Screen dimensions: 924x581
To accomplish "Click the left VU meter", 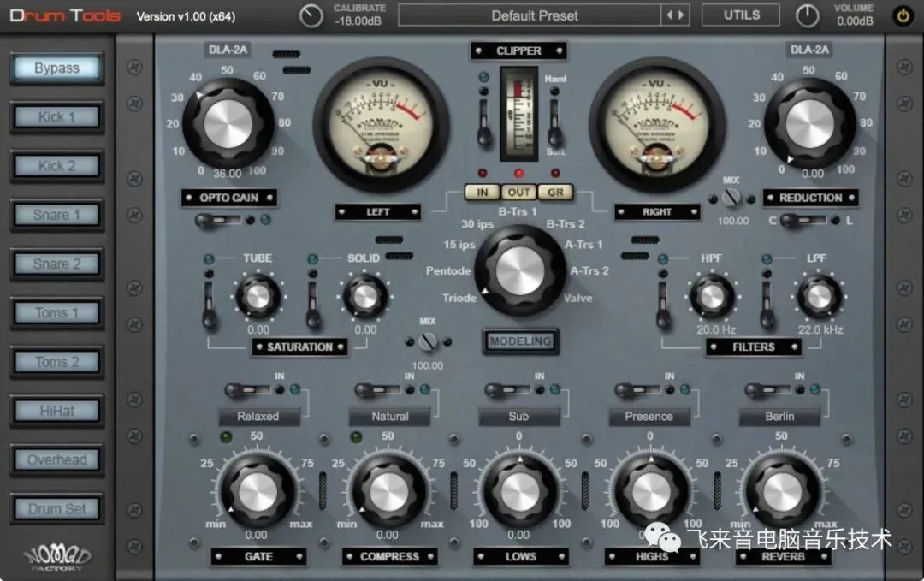I will pos(382,125).
